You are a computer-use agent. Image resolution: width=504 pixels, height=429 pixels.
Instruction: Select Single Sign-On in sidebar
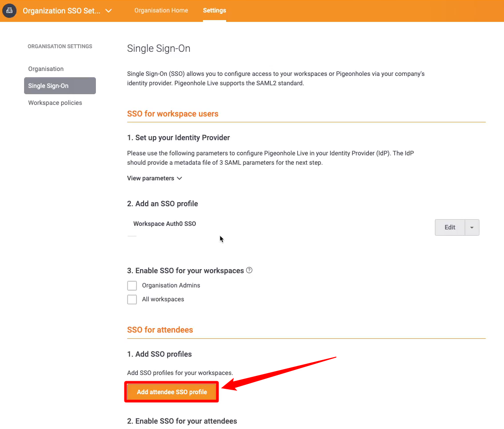point(60,86)
